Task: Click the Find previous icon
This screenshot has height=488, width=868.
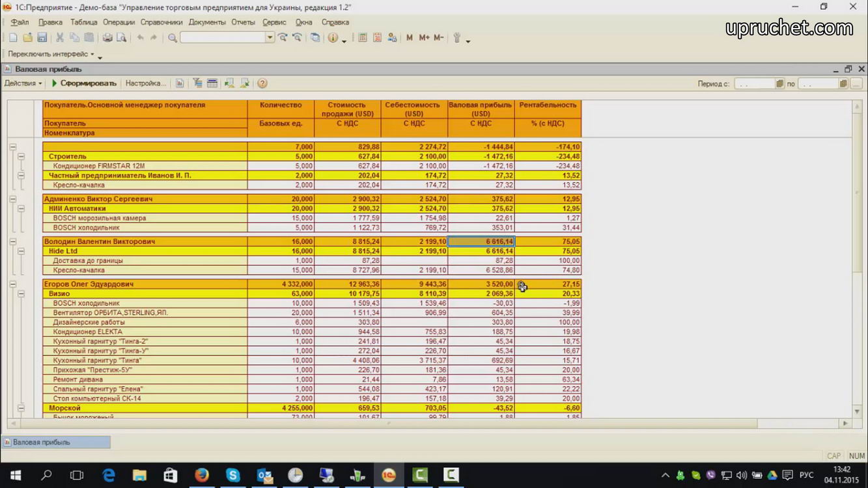Action: coord(298,38)
